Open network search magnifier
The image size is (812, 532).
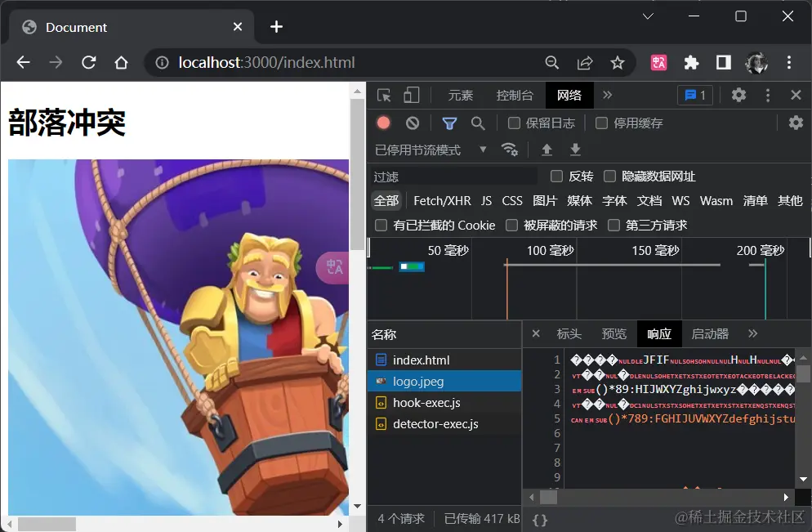[x=477, y=123]
